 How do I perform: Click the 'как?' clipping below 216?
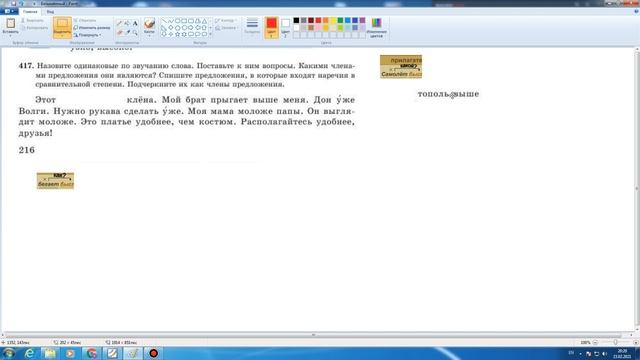click(x=56, y=181)
